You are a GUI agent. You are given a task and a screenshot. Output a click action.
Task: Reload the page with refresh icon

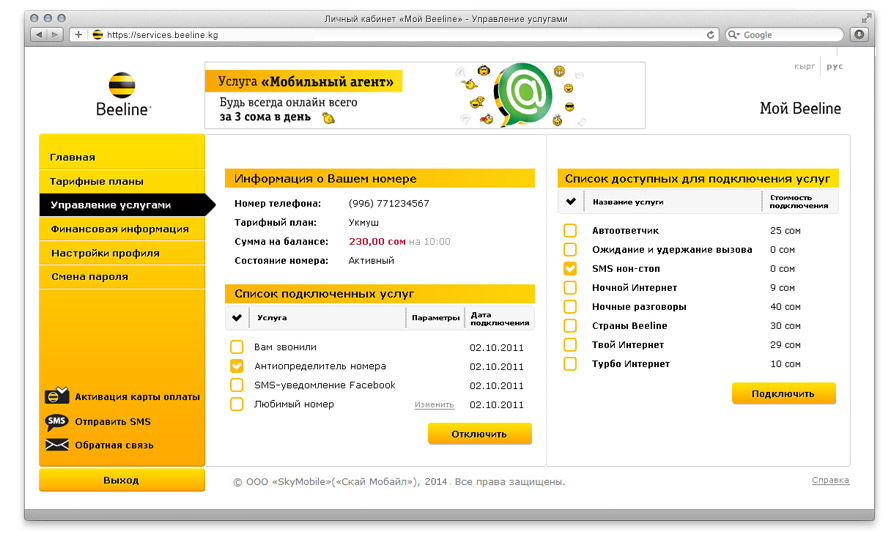tap(710, 35)
